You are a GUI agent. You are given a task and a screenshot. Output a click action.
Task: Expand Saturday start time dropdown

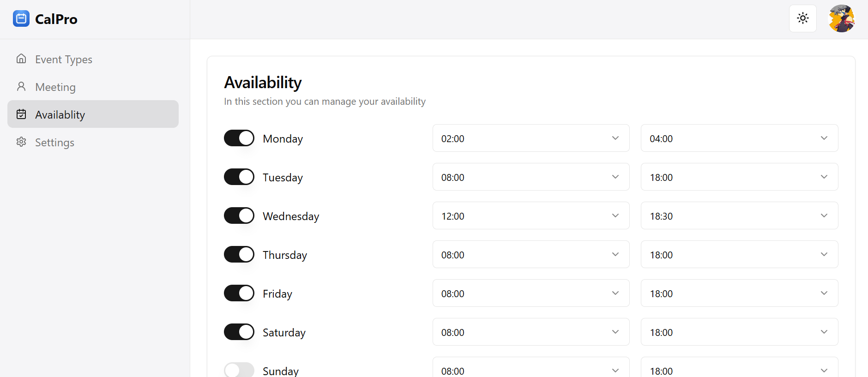coord(531,332)
